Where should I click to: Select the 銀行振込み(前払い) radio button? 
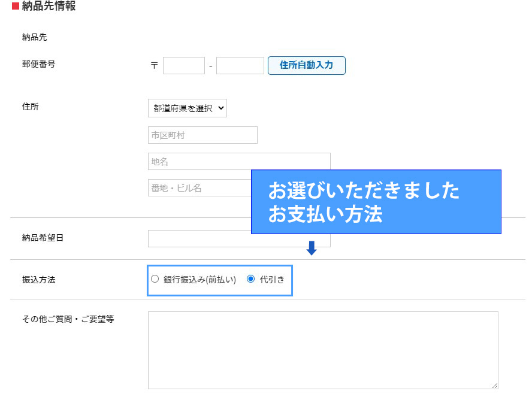[155, 279]
